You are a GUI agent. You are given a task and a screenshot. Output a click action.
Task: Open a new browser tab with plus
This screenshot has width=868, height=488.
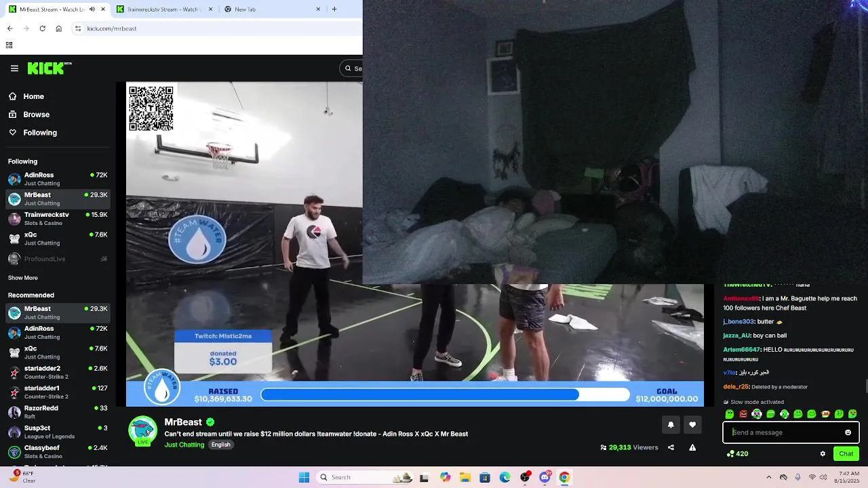334,9
